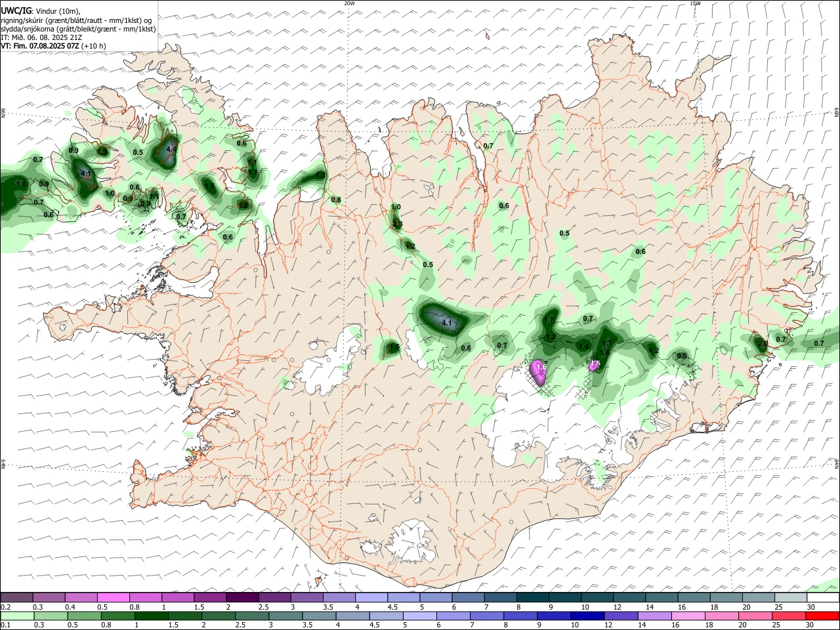This screenshot has height=630, width=840.
Task: Select the white upper legend swatch after 30
Action: 822,597
